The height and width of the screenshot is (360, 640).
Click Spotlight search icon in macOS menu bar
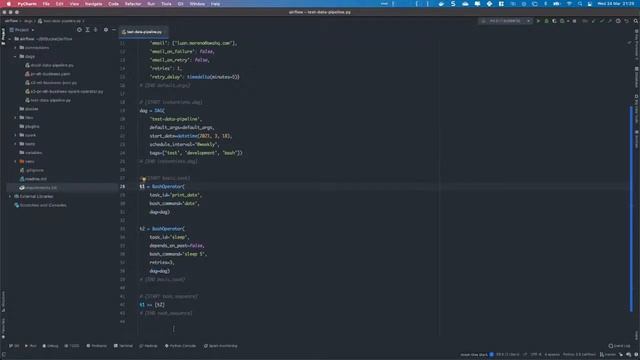580,4
